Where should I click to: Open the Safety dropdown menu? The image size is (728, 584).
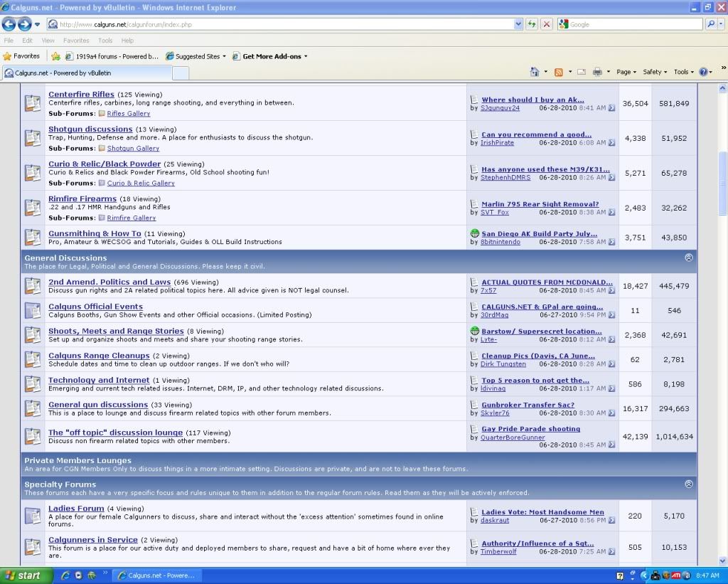pos(655,72)
